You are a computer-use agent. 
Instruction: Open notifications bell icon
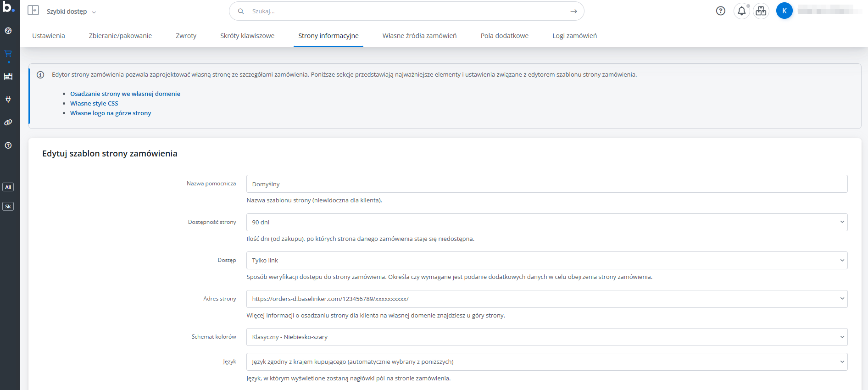(x=741, y=11)
